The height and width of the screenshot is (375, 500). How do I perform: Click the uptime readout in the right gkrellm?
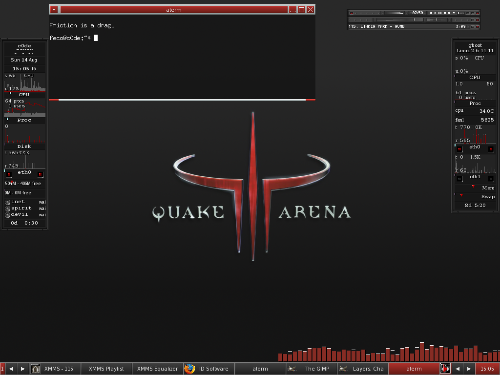[475, 205]
